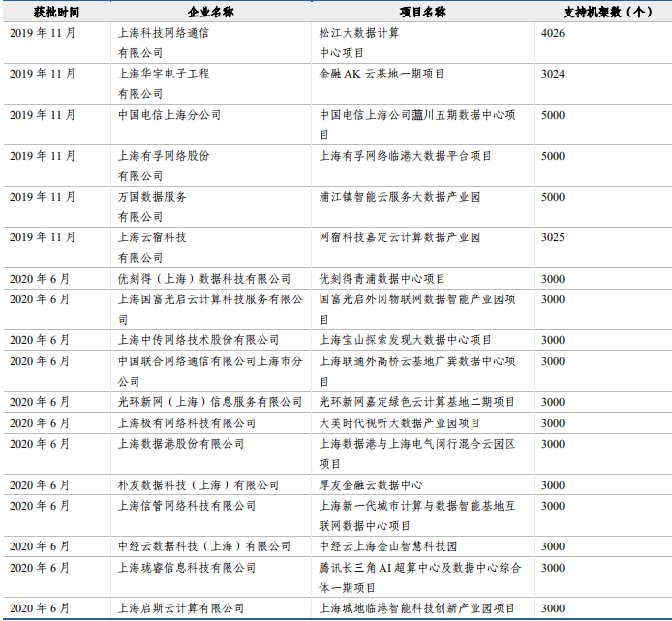This screenshot has width=672, height=621.
Task: Click 优刻得青浦数据中心项目
Action: pos(382,279)
